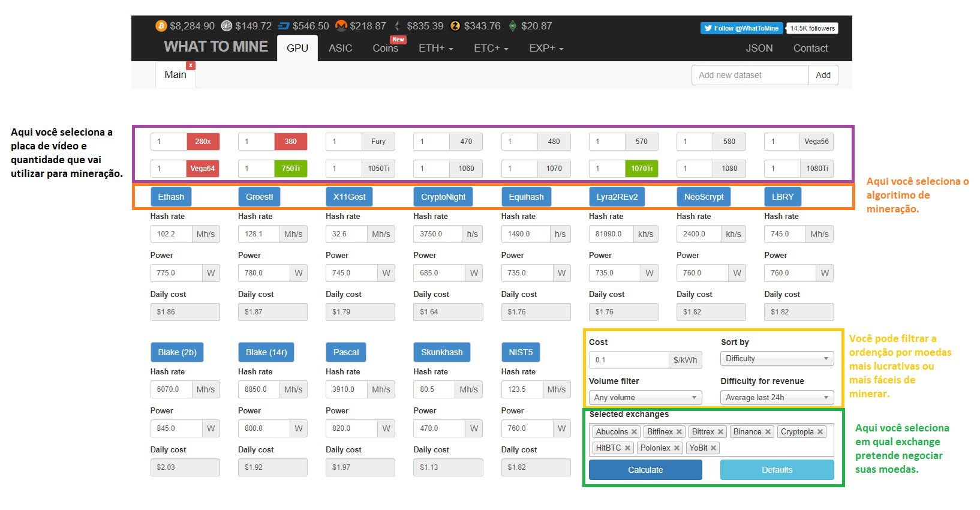
Task: Close the Main dataset tab
Action: (191, 65)
